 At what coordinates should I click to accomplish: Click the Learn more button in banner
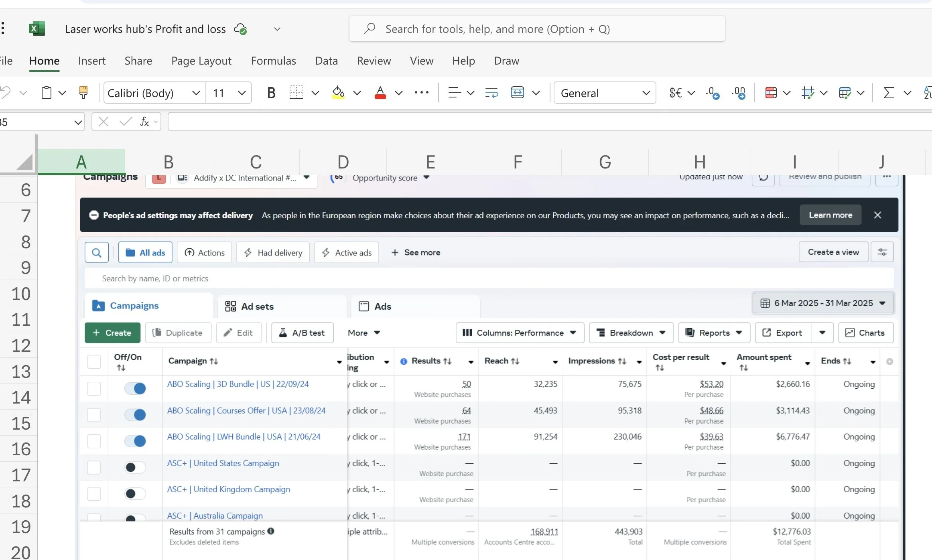click(x=830, y=215)
